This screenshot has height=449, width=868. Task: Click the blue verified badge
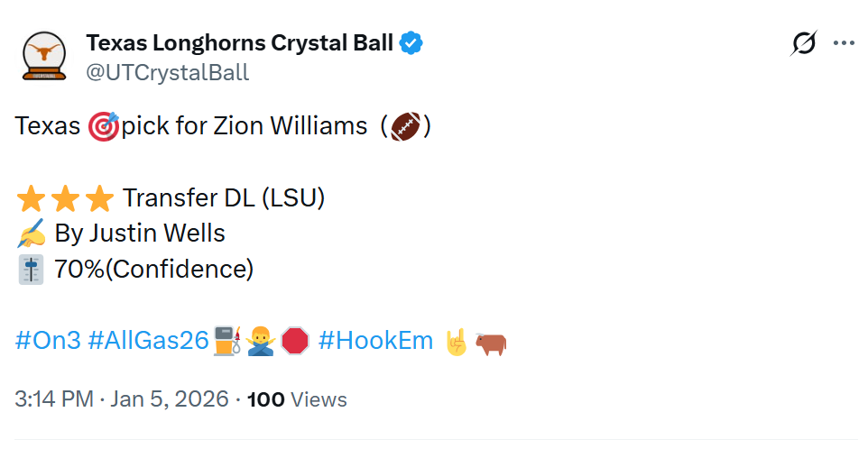tap(411, 42)
